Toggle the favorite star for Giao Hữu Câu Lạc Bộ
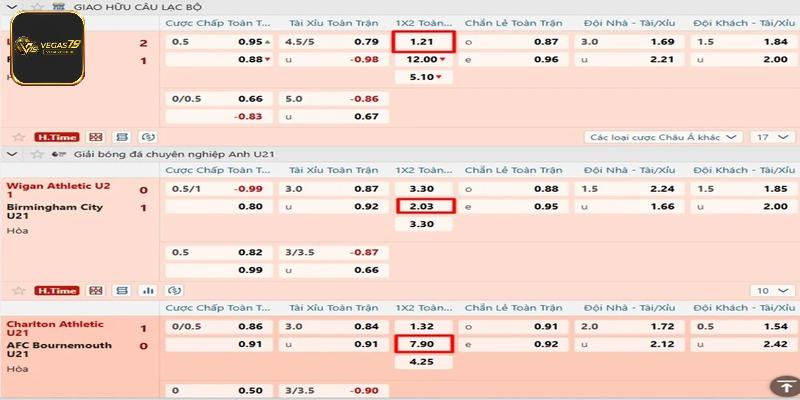Image resolution: width=800 pixels, height=400 pixels. point(36,7)
